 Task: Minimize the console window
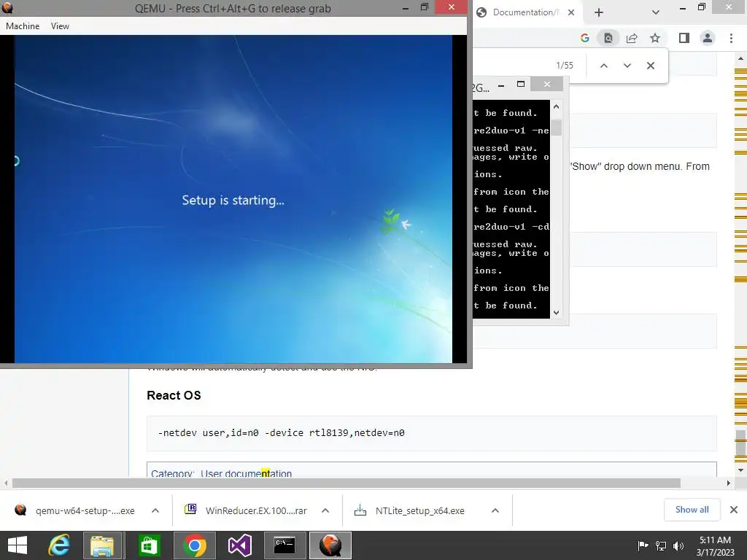501,86
